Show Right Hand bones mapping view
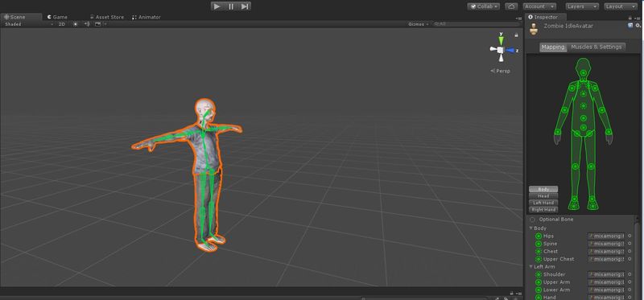Image resolution: width=644 pixels, height=300 pixels. point(543,210)
